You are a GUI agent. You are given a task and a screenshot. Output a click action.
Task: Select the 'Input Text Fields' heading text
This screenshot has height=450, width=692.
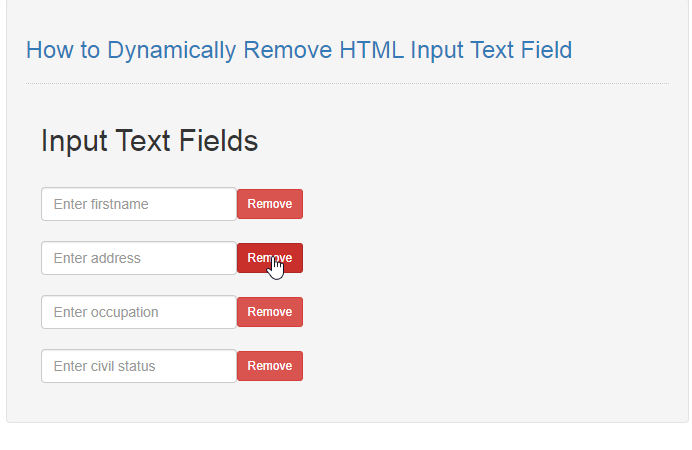coord(150,141)
